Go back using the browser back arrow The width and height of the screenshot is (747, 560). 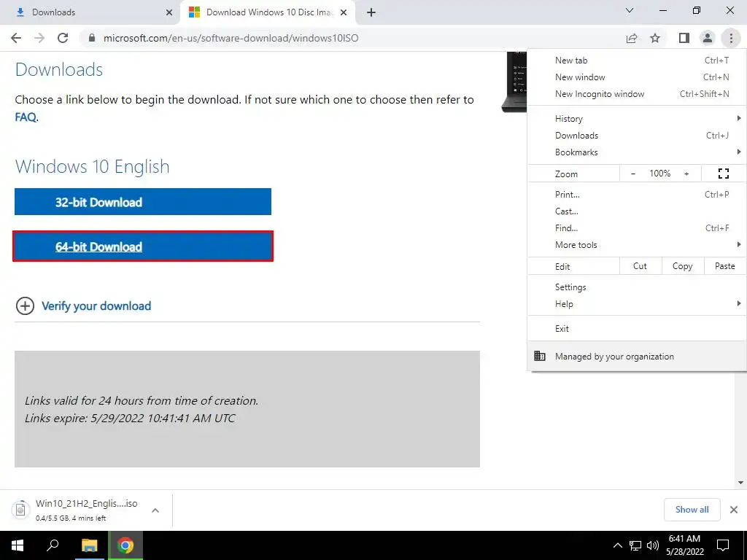(16, 38)
